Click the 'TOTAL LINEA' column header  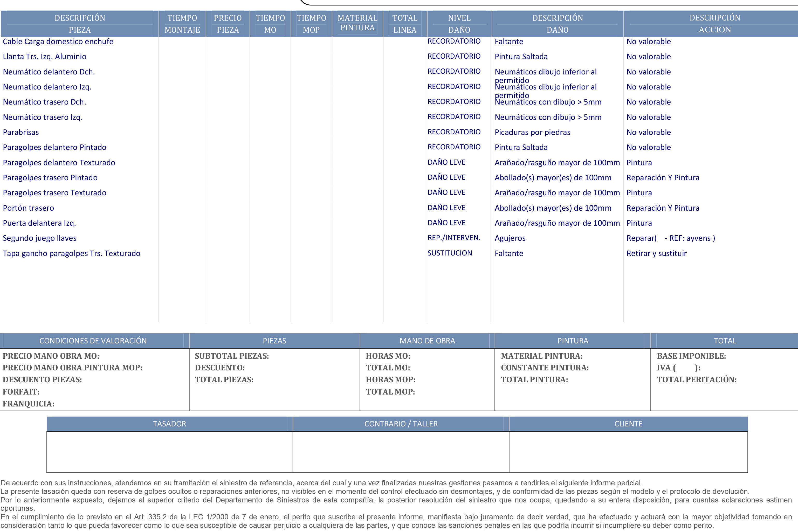tap(405, 24)
